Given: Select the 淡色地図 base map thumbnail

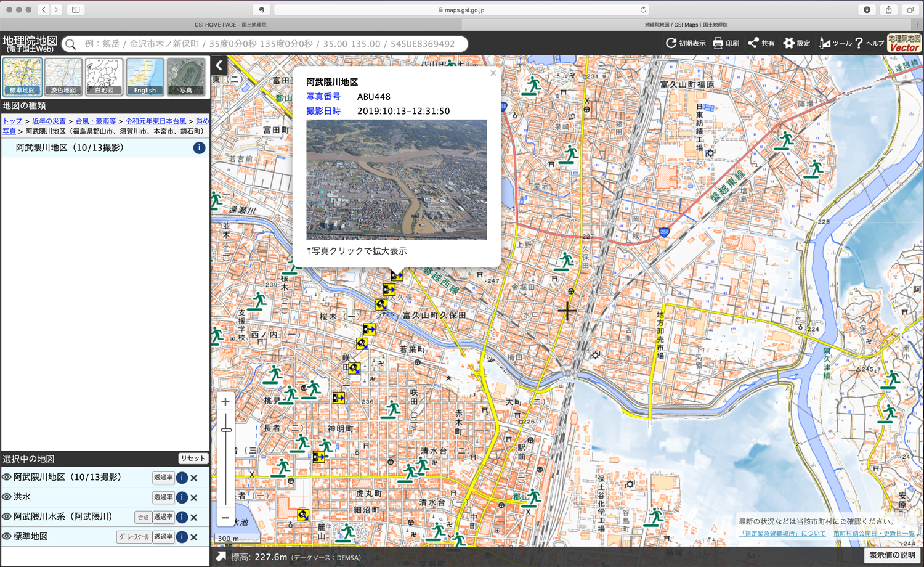Looking at the screenshot, I should [63, 76].
